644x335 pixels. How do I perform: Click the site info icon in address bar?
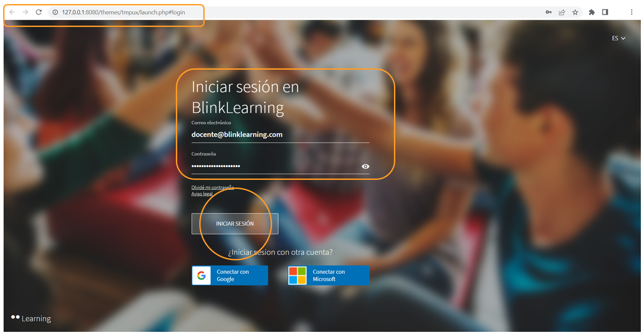click(54, 12)
